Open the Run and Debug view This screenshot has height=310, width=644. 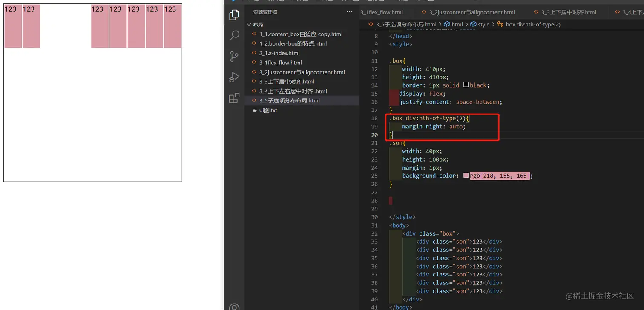(x=234, y=77)
